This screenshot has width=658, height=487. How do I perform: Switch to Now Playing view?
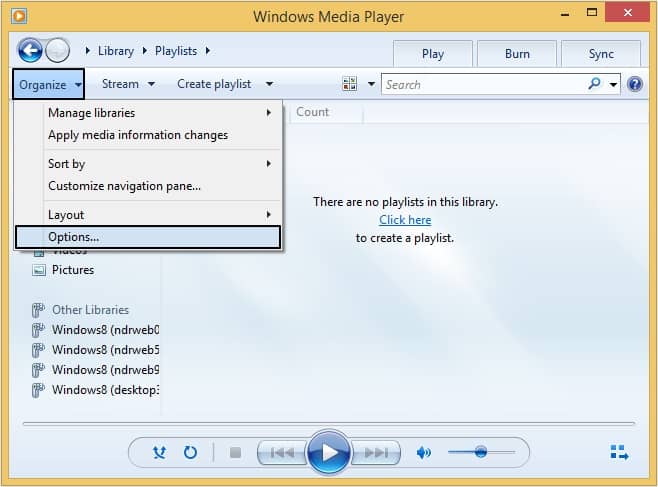[x=619, y=453]
